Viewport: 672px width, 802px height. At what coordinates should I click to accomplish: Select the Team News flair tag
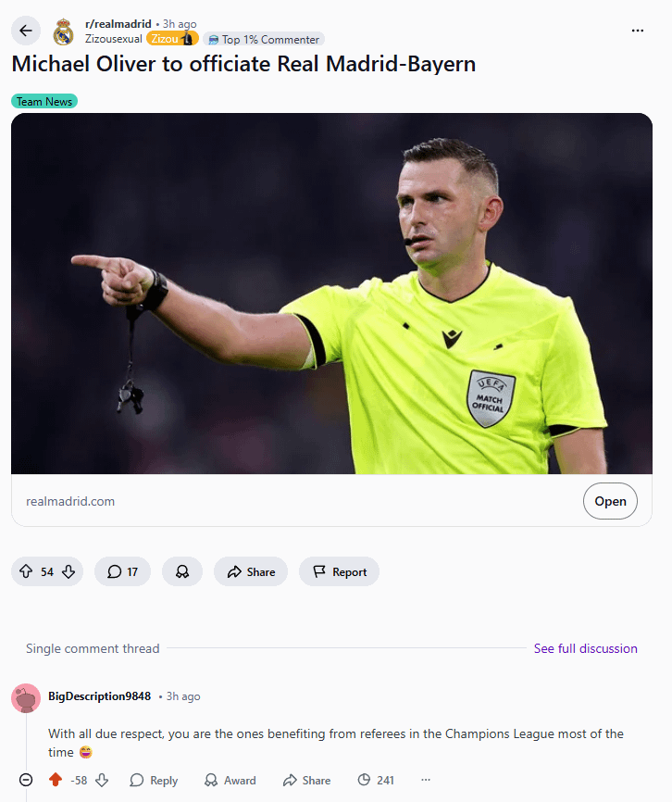[44, 101]
